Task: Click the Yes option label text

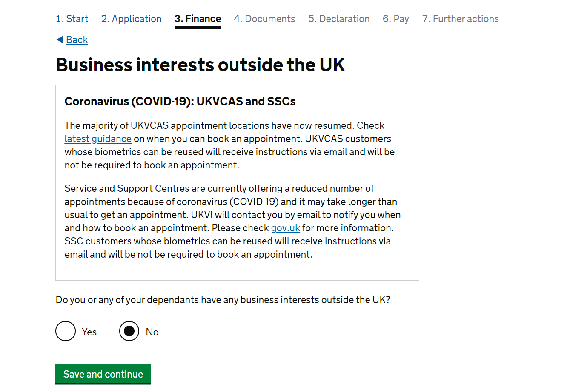Action: [89, 332]
